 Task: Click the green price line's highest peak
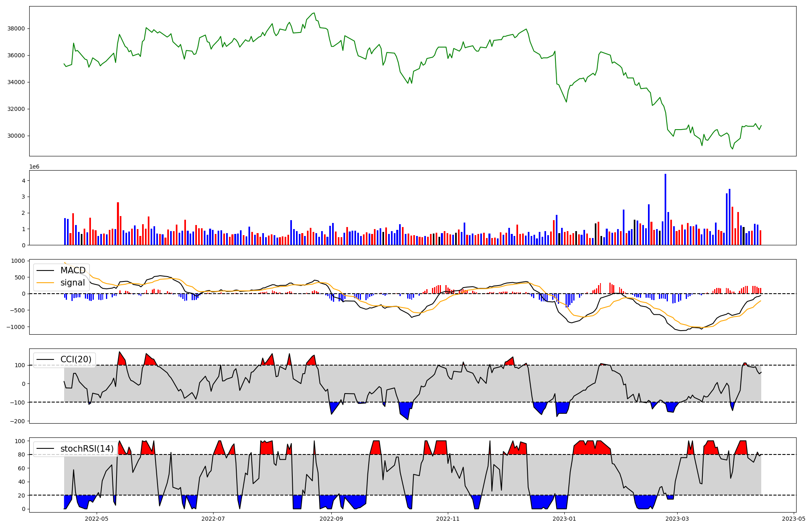click(314, 13)
